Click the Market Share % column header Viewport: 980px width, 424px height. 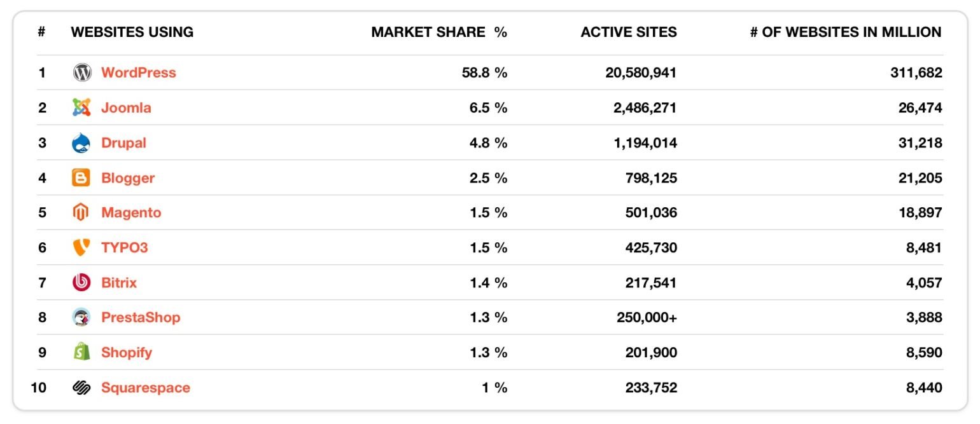pyautogui.click(x=439, y=32)
